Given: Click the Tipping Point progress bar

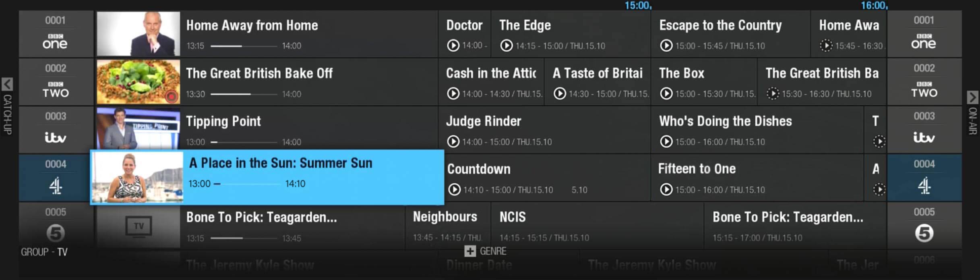Looking at the screenshot, I should coord(244,142).
